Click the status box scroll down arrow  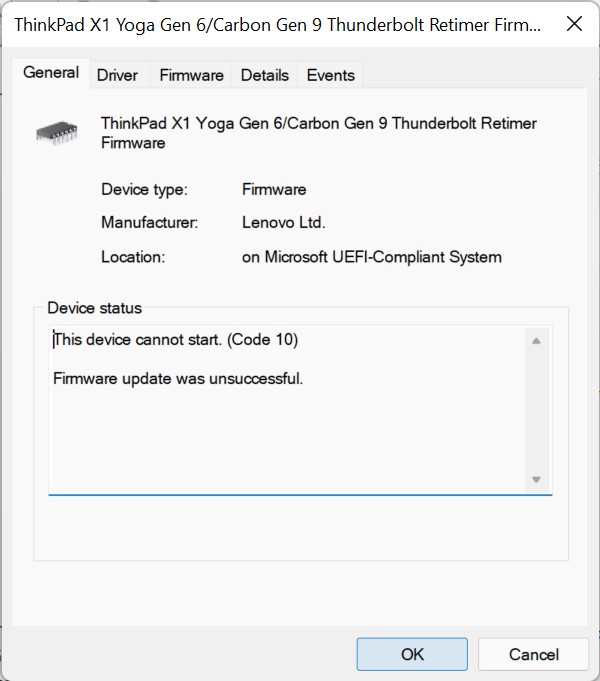click(536, 480)
